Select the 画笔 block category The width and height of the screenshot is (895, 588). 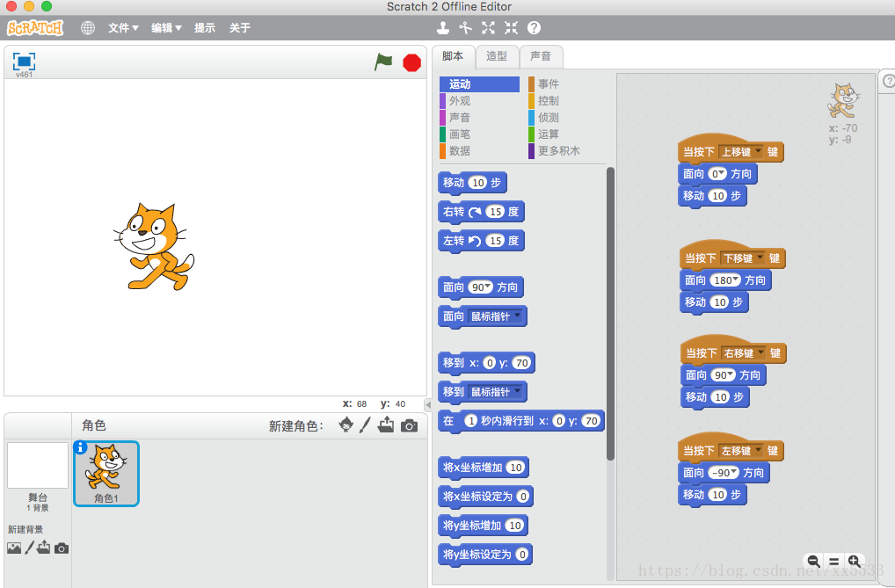coord(479,134)
